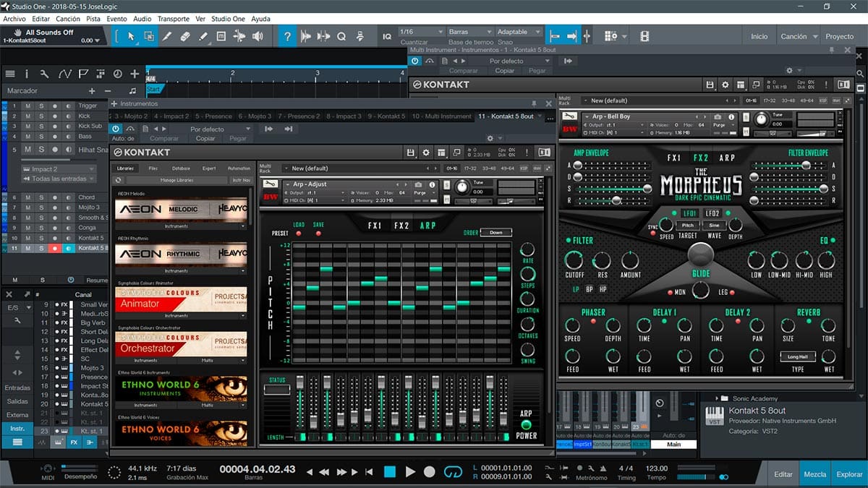
Task: Toggle the Loop button in transport
Action: (x=453, y=472)
